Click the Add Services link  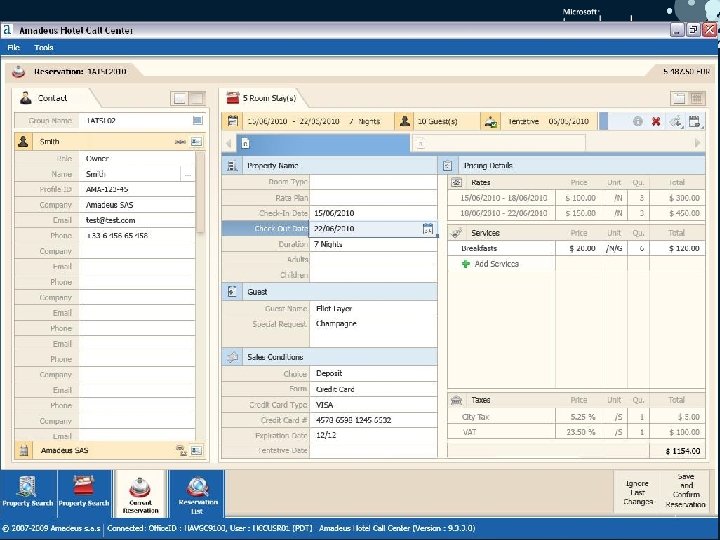496,264
